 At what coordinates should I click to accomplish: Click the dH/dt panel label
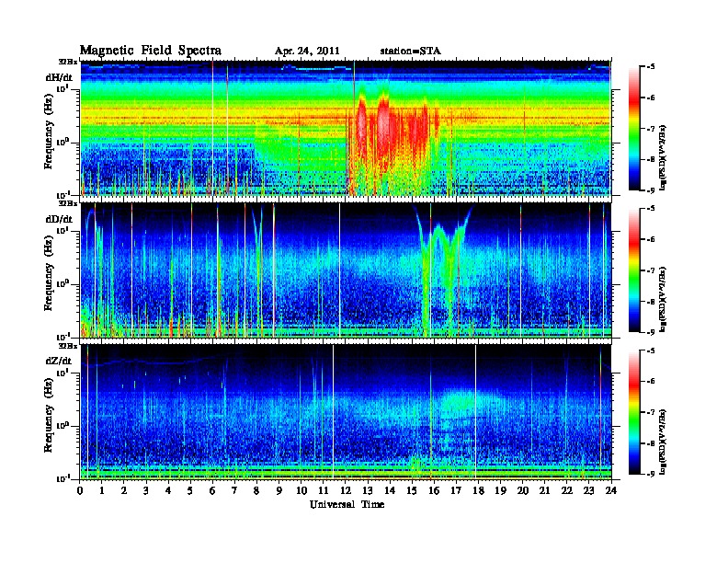59,77
